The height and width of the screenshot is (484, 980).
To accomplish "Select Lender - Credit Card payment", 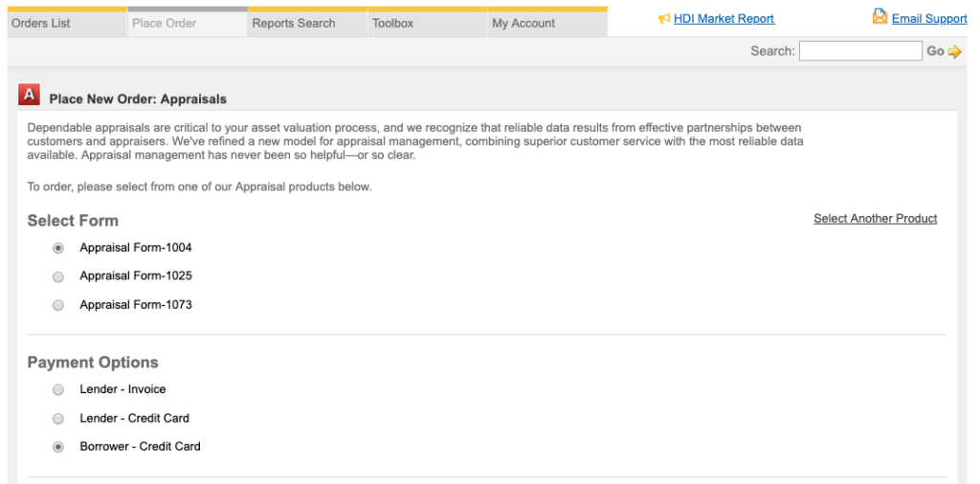I will (58, 418).
